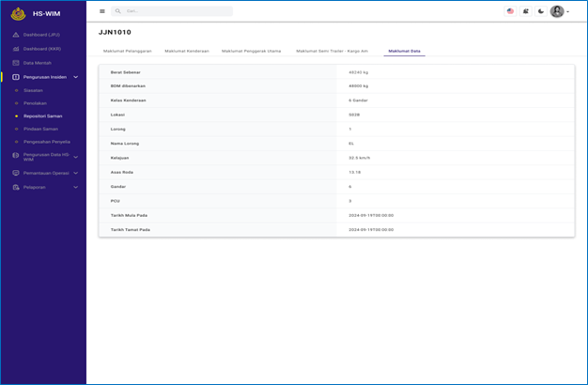Toggle the hamburger sidebar menu
Image resolution: width=588 pixels, height=385 pixels.
click(x=102, y=11)
